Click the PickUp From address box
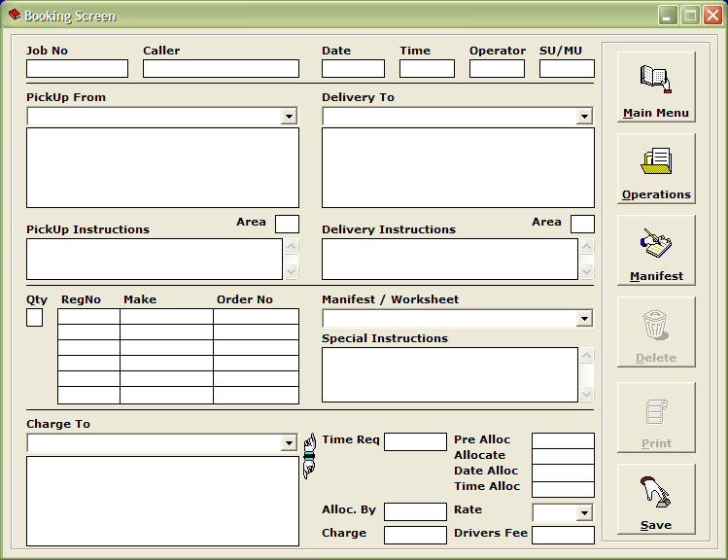This screenshot has width=728, height=560. 163,167
